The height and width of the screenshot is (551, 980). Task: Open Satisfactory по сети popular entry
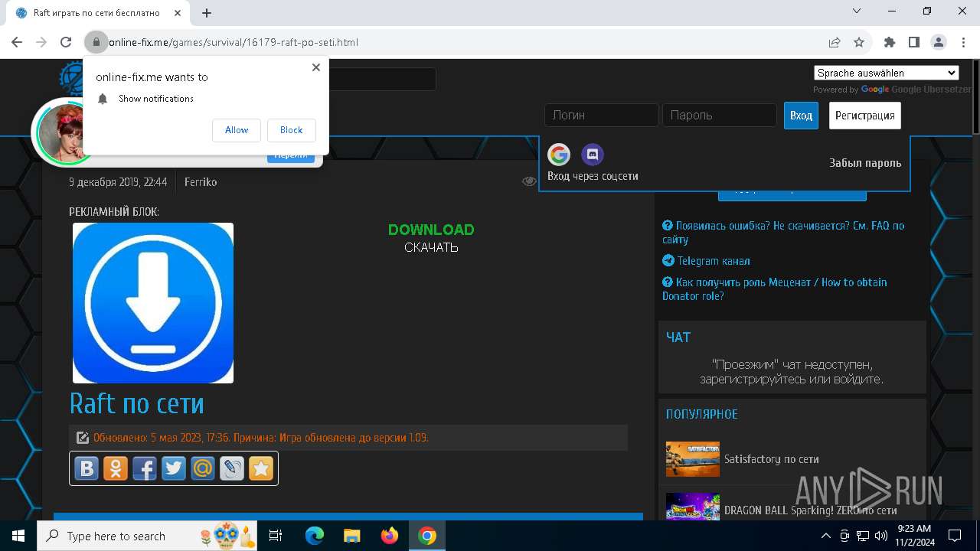[772, 459]
